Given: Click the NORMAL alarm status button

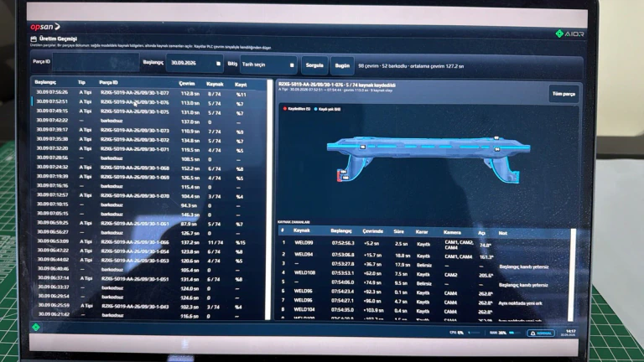Looking at the screenshot, I should pyautogui.click(x=541, y=334).
